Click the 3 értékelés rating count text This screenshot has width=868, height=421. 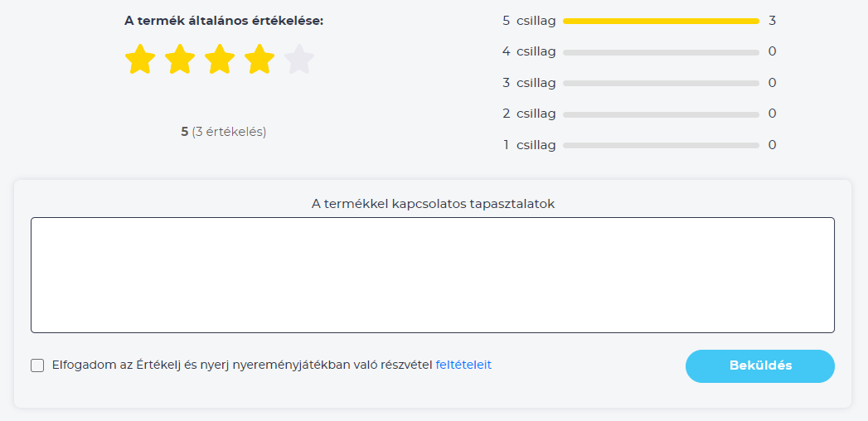point(229,133)
